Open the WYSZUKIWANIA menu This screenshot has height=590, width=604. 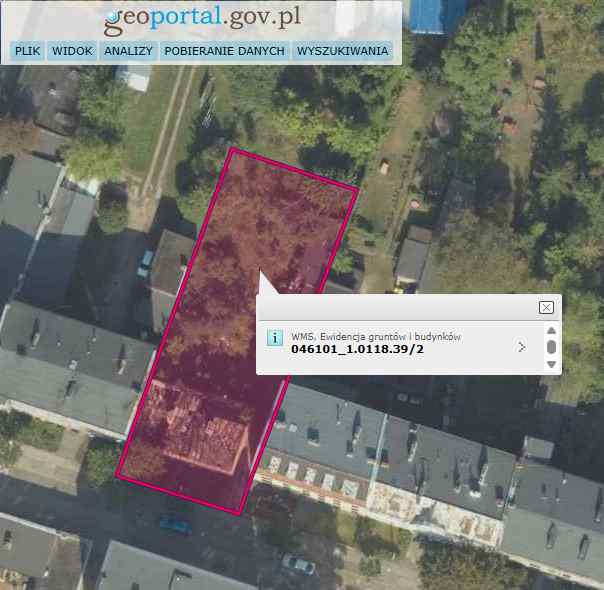point(342,51)
